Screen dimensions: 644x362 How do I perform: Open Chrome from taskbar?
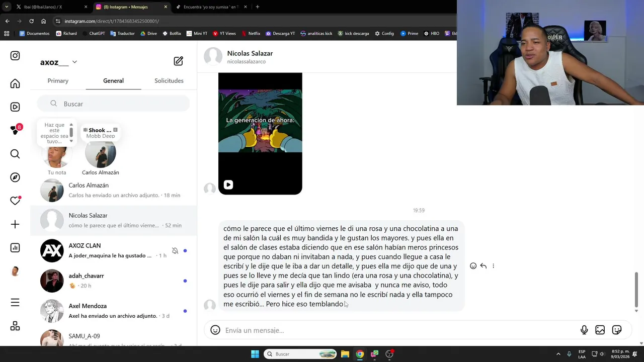pyautogui.click(x=360, y=354)
